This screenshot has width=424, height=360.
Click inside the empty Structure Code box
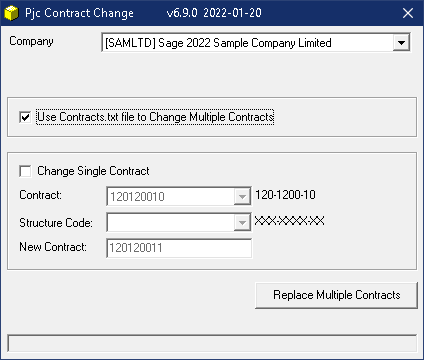[x=171, y=222]
